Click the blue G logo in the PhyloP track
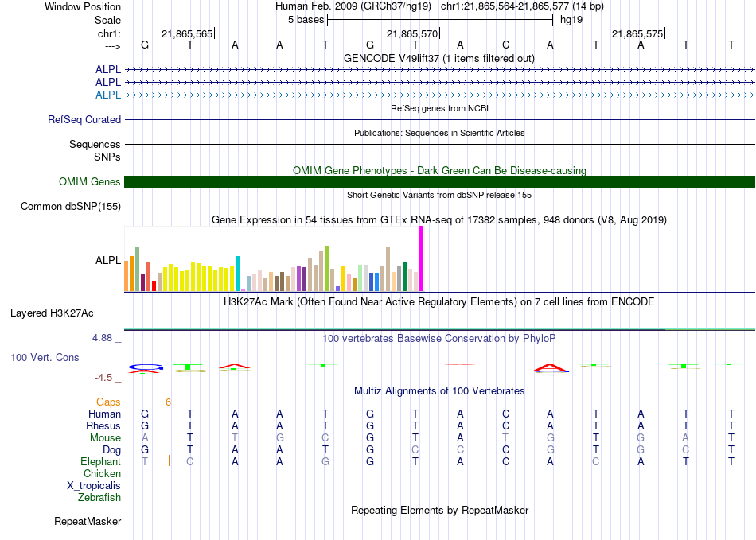Screen dimensions: 756x540 pos(145,367)
